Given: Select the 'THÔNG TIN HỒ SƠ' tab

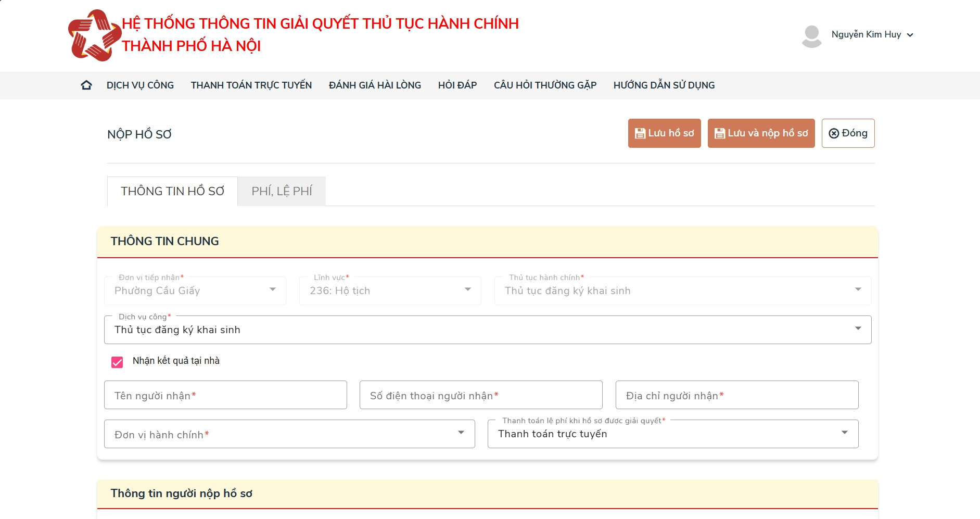Looking at the screenshot, I should [x=172, y=192].
